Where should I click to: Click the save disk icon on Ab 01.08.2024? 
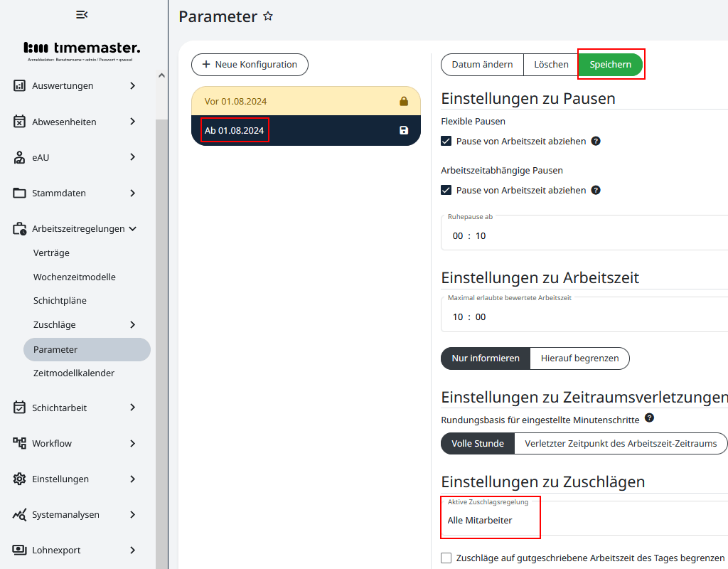(x=404, y=130)
